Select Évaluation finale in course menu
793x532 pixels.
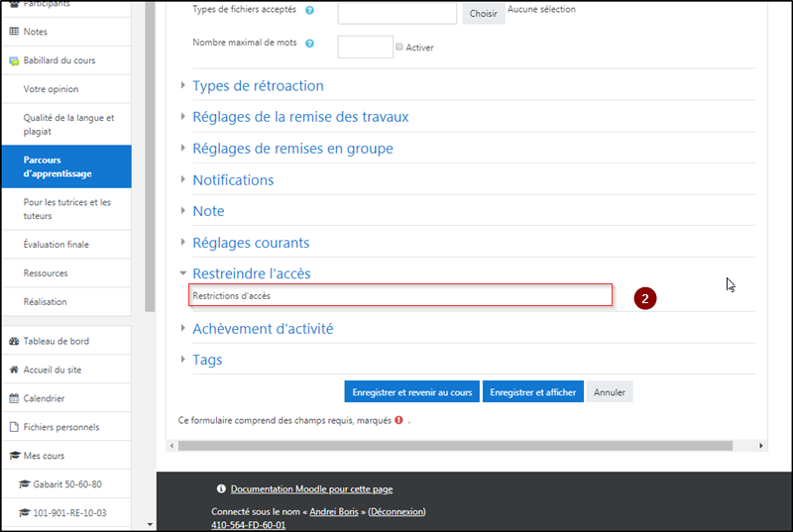57,245
